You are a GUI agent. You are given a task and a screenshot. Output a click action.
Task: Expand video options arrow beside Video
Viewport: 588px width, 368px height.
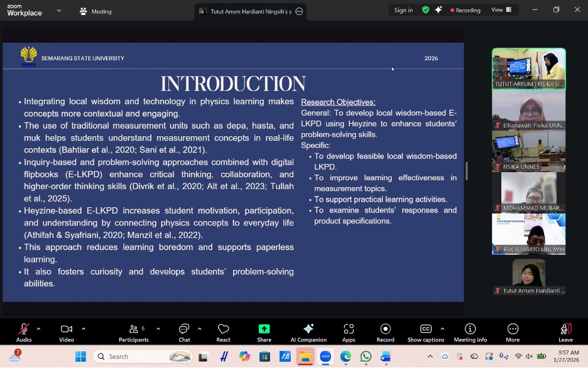click(x=84, y=328)
